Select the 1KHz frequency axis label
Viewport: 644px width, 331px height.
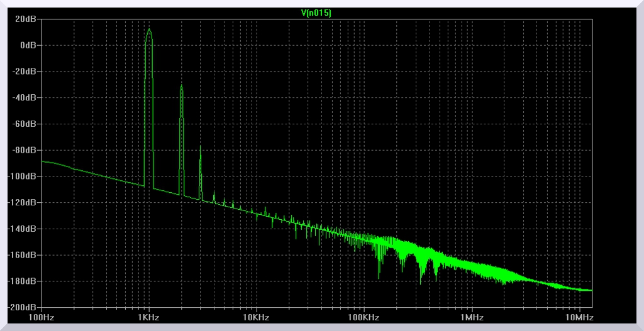(149, 318)
